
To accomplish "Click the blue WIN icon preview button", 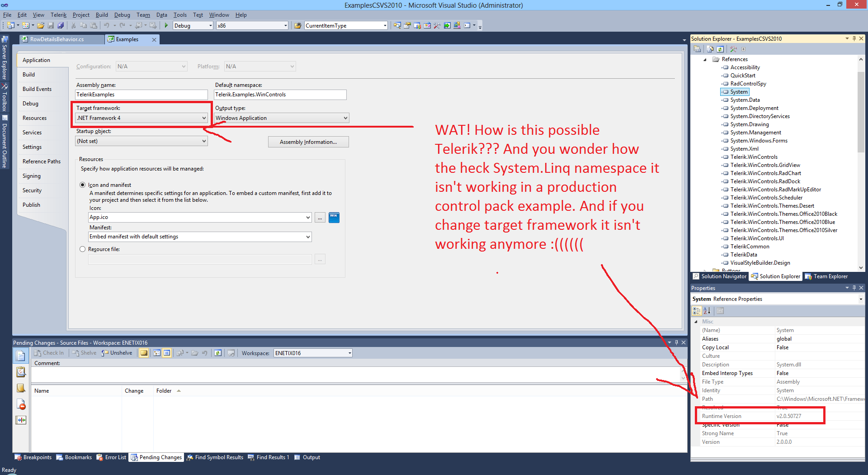I will pyautogui.click(x=334, y=218).
